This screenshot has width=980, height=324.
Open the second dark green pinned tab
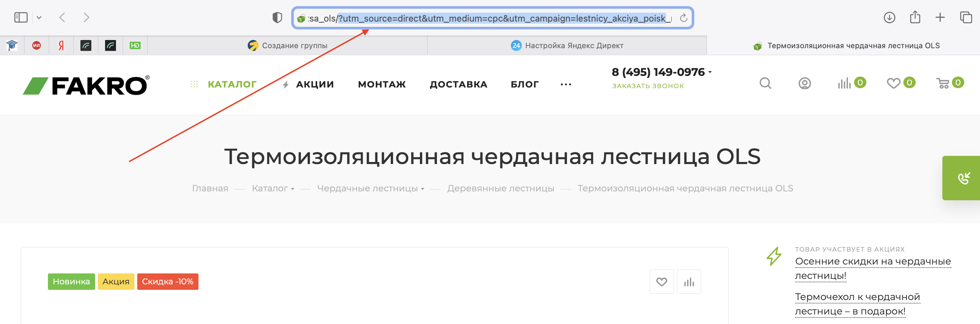[x=111, y=45]
